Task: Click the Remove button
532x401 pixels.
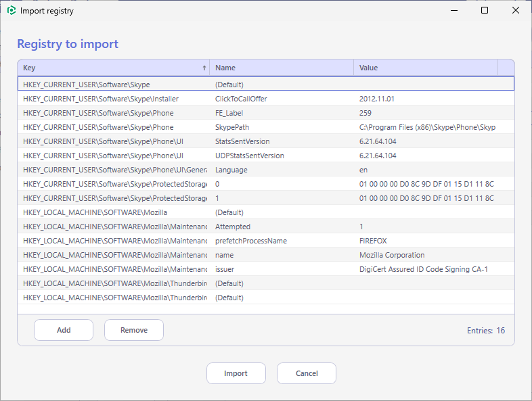Action: (134, 330)
